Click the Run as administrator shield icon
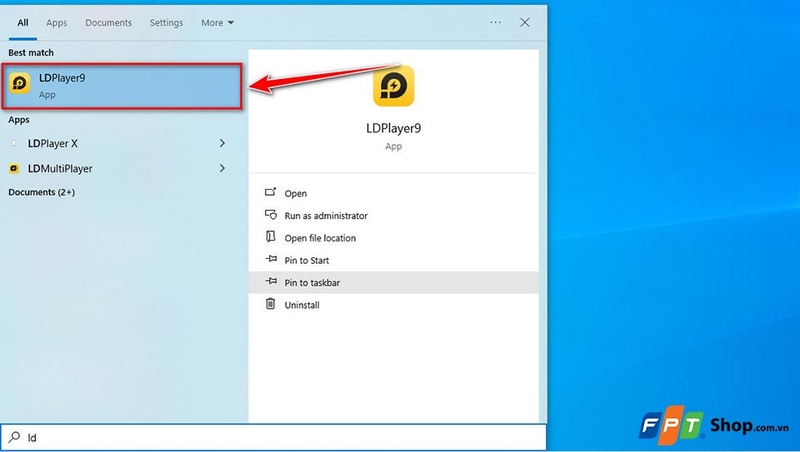The height and width of the screenshot is (452, 800). pyautogui.click(x=270, y=215)
